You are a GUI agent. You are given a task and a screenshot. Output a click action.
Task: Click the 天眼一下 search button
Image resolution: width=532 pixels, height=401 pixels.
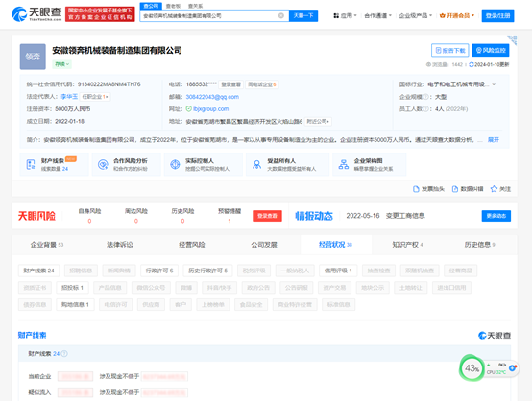tap(303, 15)
